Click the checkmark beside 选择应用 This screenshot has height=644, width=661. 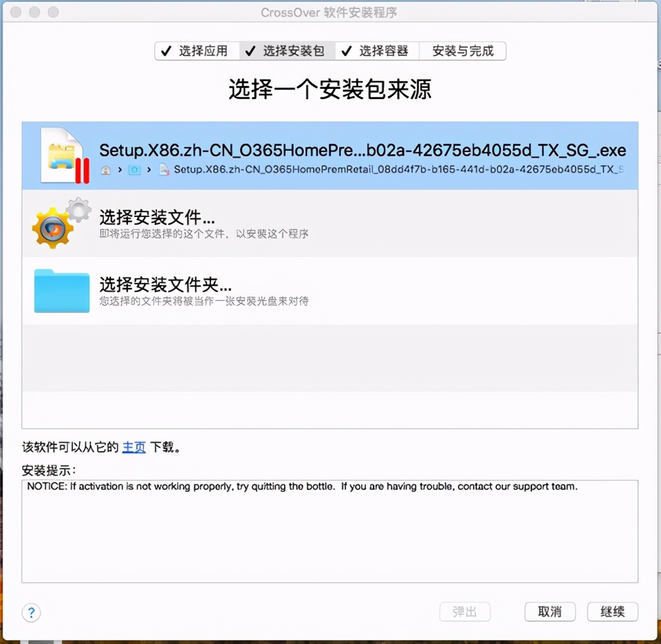(166, 51)
